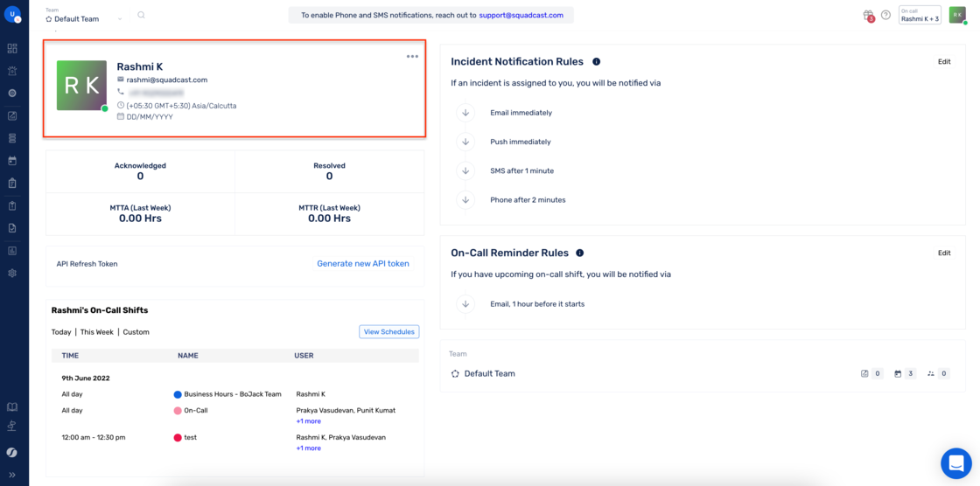The image size is (980, 486).
Task: Open the gift box what's new icon
Action: tap(867, 15)
